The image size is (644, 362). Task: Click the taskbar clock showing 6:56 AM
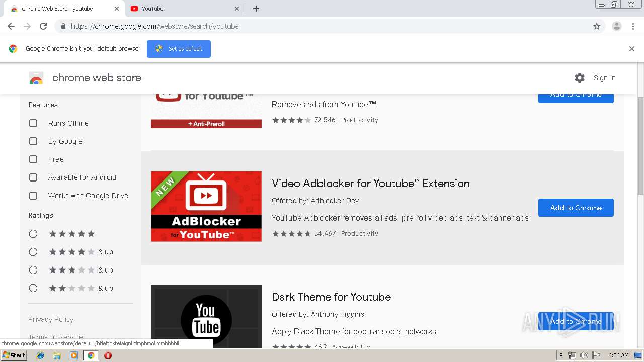(x=618, y=355)
